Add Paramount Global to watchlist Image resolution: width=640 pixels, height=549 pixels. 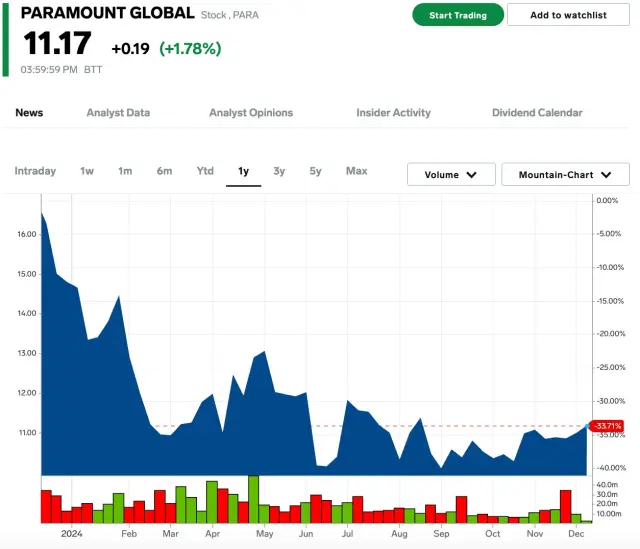[568, 15]
